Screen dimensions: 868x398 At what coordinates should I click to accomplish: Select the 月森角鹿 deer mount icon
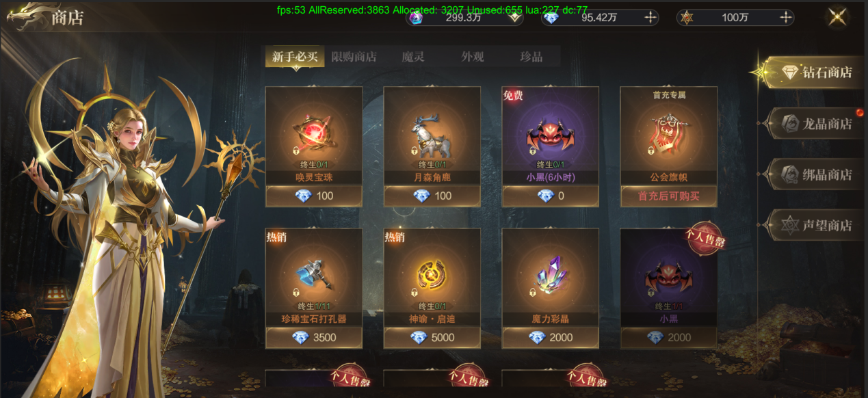click(432, 133)
